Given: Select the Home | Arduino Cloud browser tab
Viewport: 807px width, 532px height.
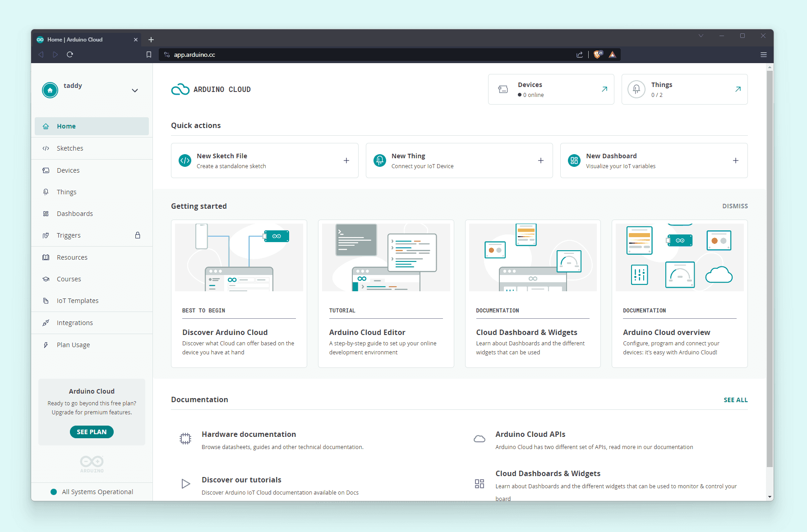Looking at the screenshot, I should click(81, 39).
